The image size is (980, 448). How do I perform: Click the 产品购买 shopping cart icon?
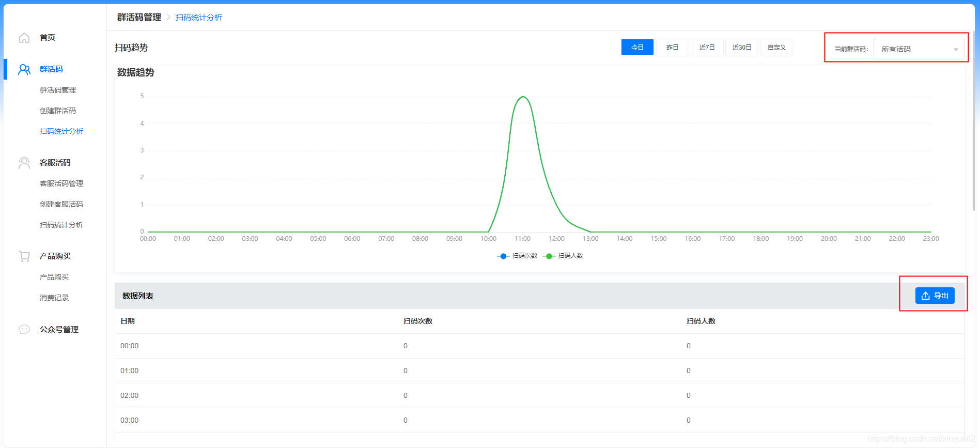24,256
